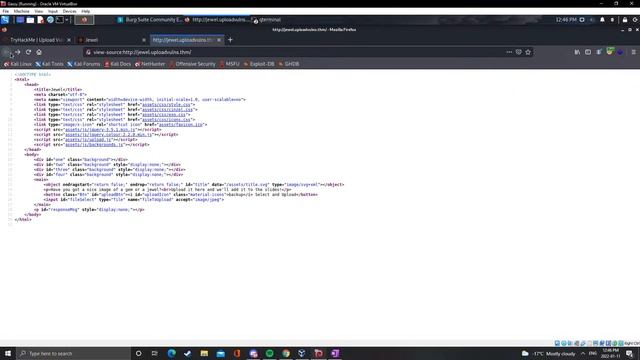Show hidden system tray icons chevron
The width and height of the screenshot is (640, 360).
click(x=583, y=353)
